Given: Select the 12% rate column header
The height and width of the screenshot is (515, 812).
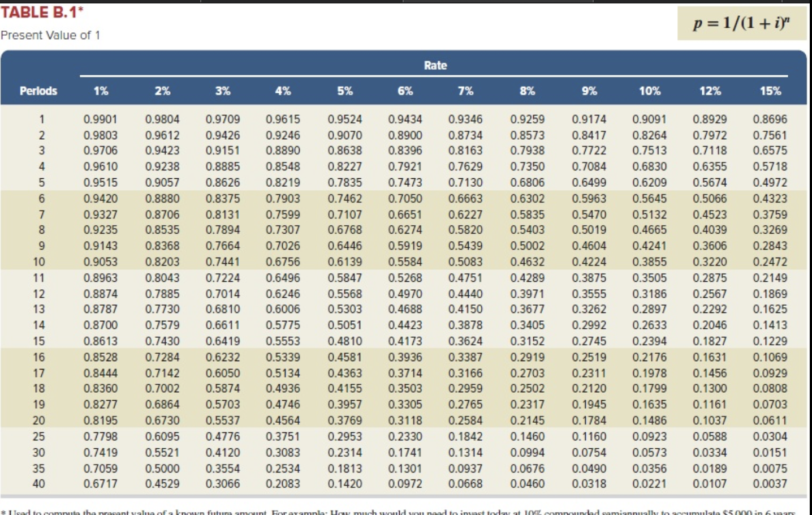Looking at the screenshot, I should pos(710,91).
